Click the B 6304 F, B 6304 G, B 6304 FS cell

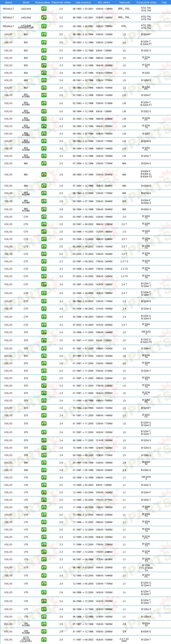(x=146, y=174)
